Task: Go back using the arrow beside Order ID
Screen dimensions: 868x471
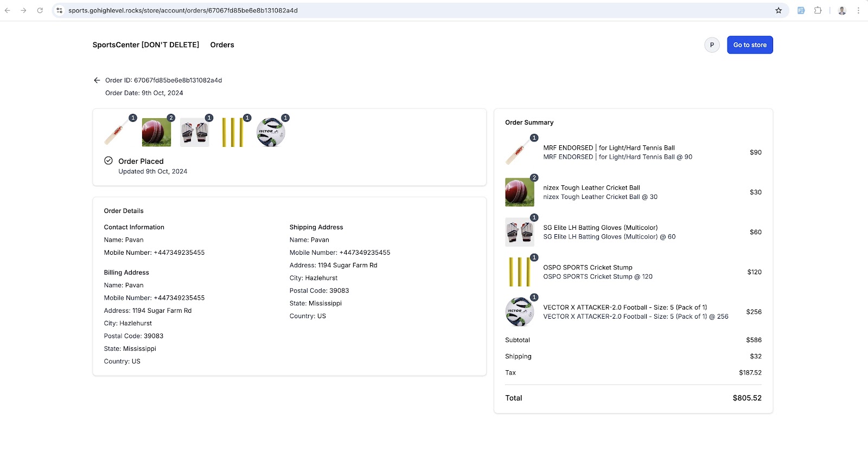Action: pos(97,80)
